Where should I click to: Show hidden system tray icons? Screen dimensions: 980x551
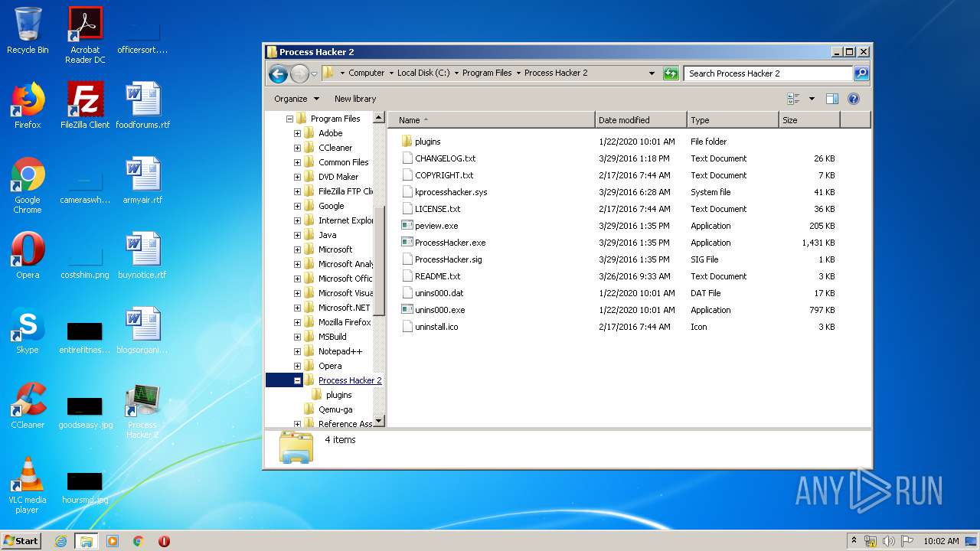point(854,540)
